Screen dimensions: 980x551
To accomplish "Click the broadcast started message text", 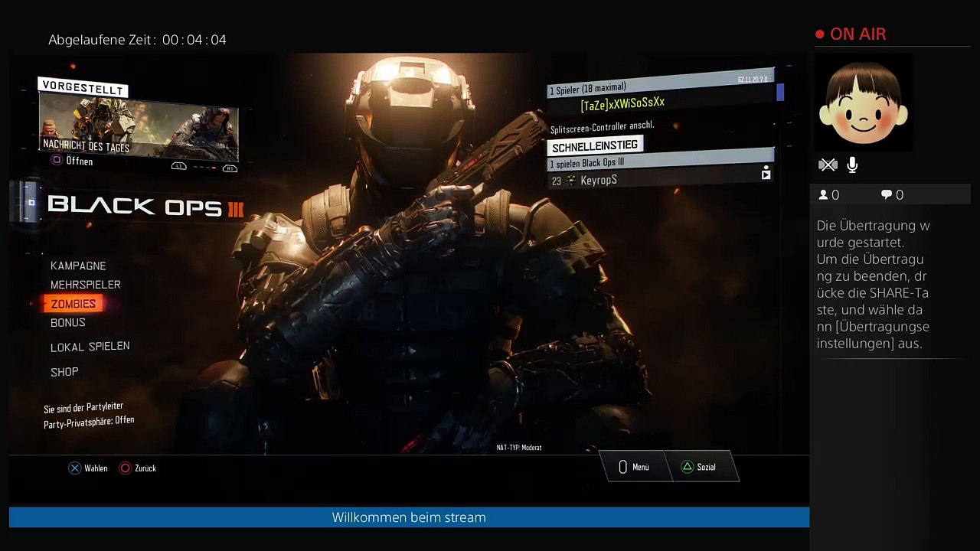I will click(874, 285).
